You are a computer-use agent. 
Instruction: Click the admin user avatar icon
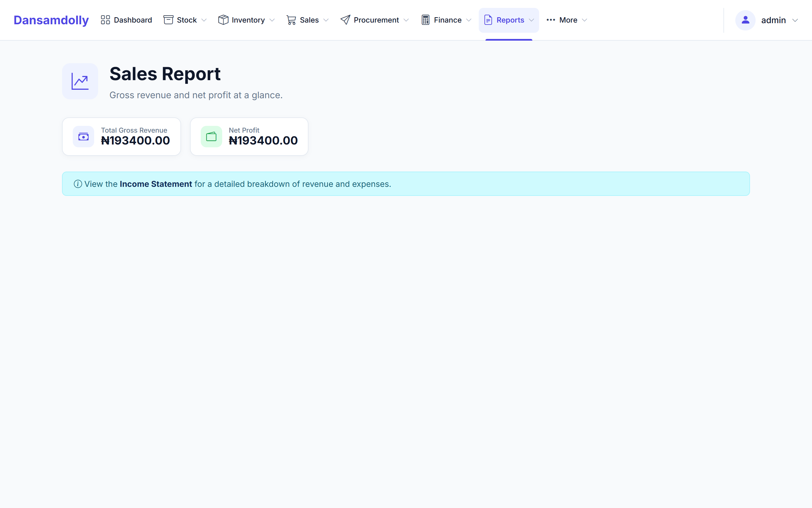(x=745, y=20)
